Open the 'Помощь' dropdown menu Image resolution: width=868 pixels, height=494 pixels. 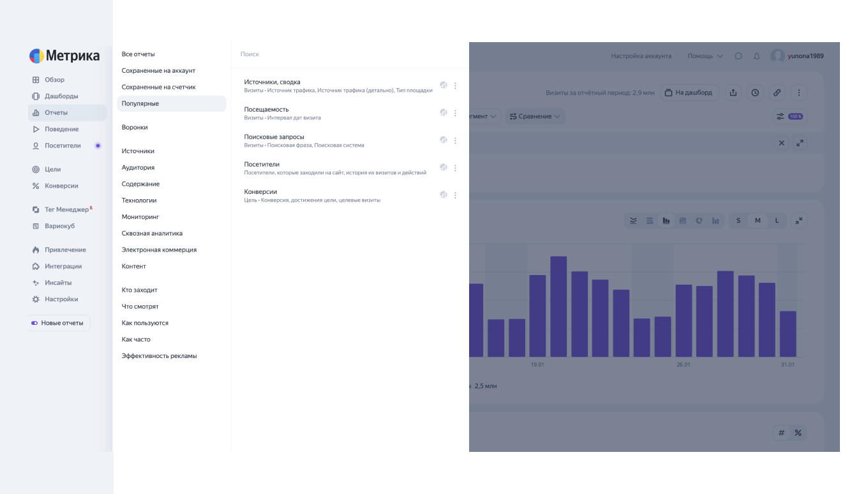point(705,56)
